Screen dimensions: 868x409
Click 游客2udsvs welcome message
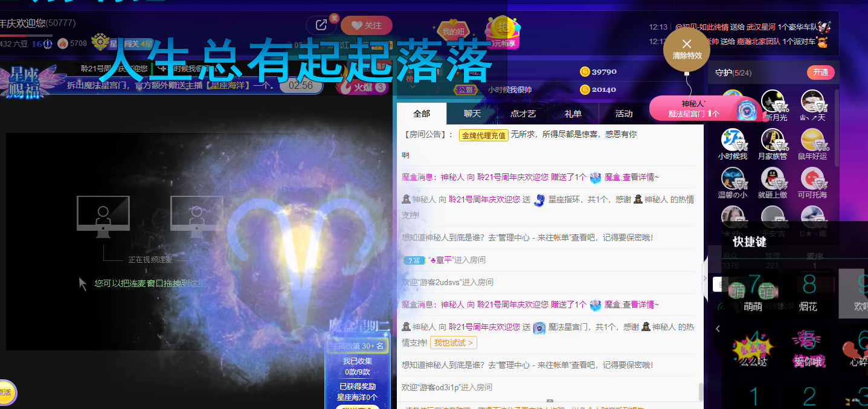(x=448, y=282)
